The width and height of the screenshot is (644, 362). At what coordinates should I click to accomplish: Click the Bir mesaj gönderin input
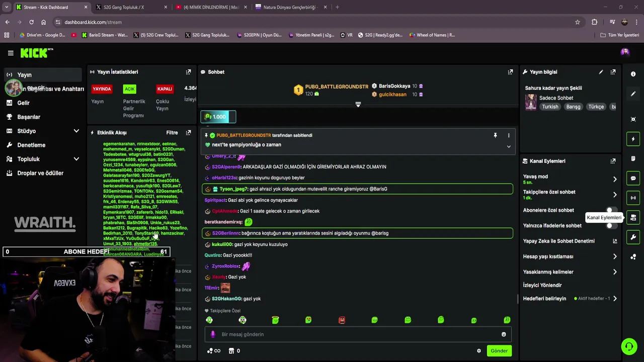358,334
